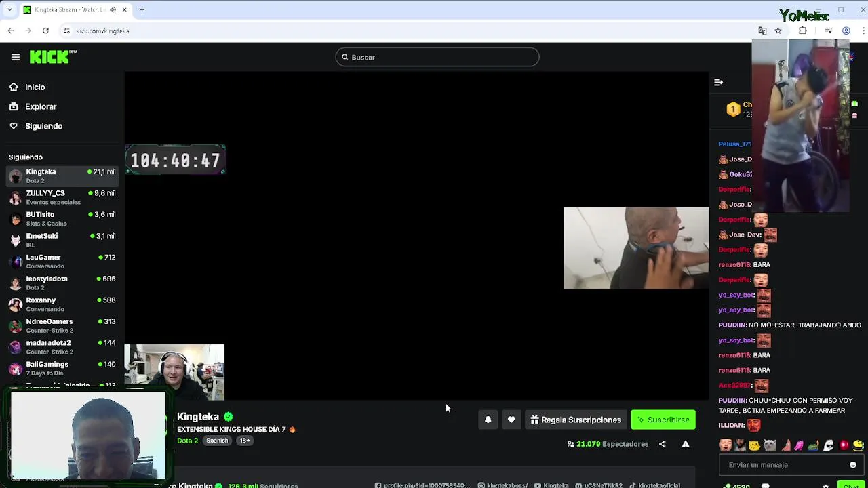Image resolution: width=868 pixels, height=488 pixels.
Task: Mute tab via speaker icon
Action: coord(113,9)
